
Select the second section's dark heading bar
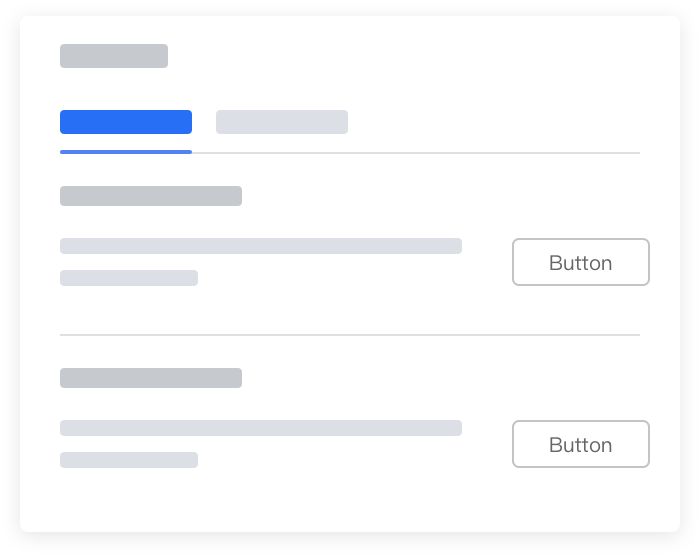click(x=151, y=378)
